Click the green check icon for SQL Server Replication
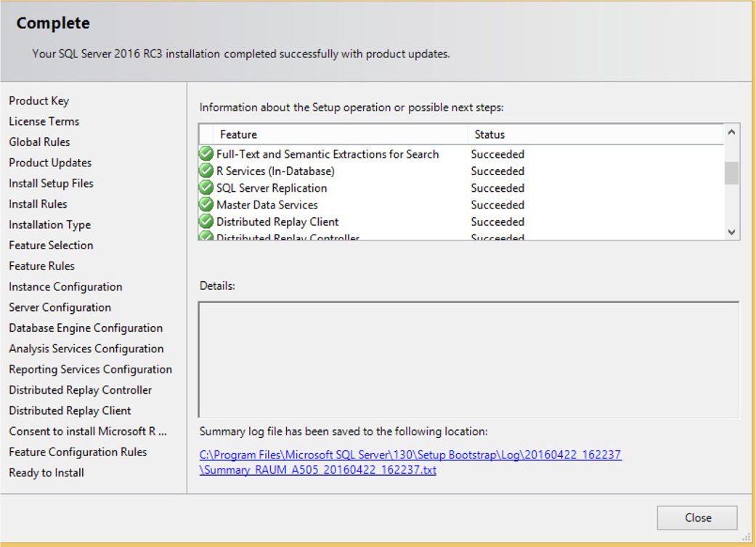Screen dimensions: 756x547 click(x=206, y=187)
